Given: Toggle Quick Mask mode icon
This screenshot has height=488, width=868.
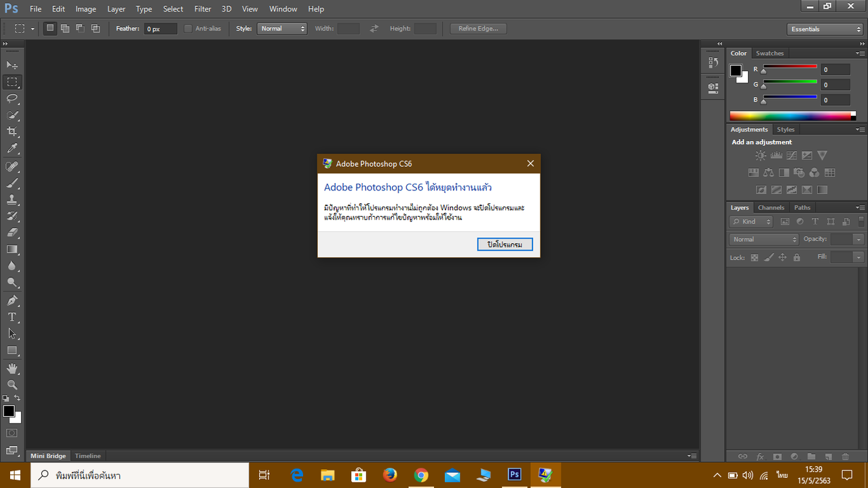Looking at the screenshot, I should click(12, 433).
